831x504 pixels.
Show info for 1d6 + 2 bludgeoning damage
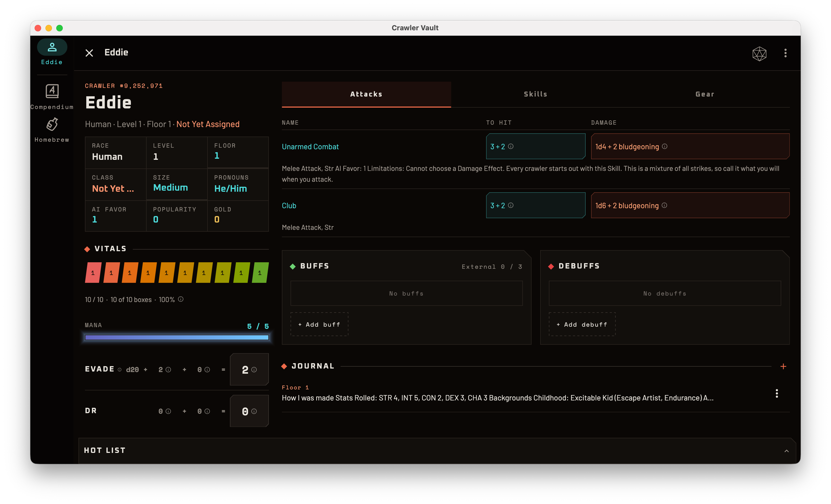pyautogui.click(x=664, y=205)
